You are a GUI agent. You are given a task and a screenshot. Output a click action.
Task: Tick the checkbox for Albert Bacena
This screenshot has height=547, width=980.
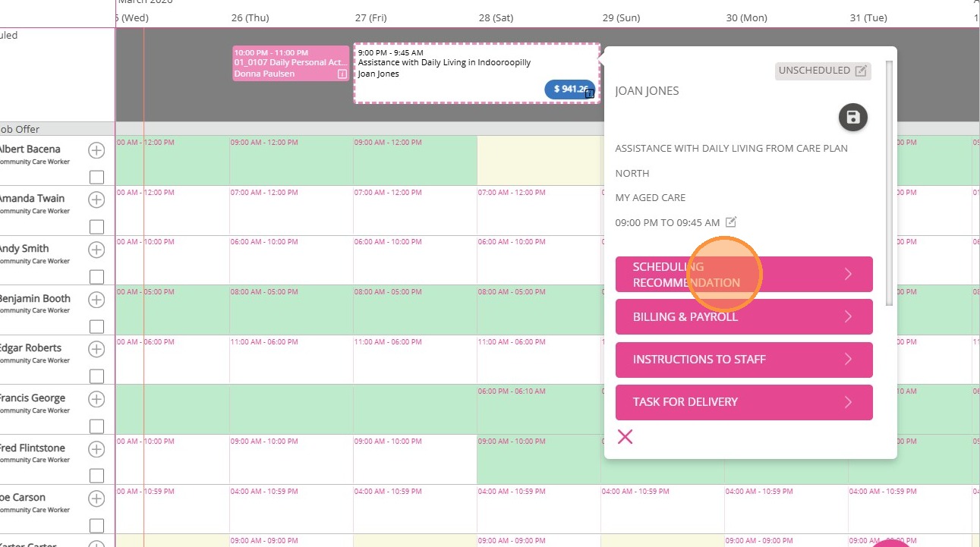pyautogui.click(x=97, y=178)
